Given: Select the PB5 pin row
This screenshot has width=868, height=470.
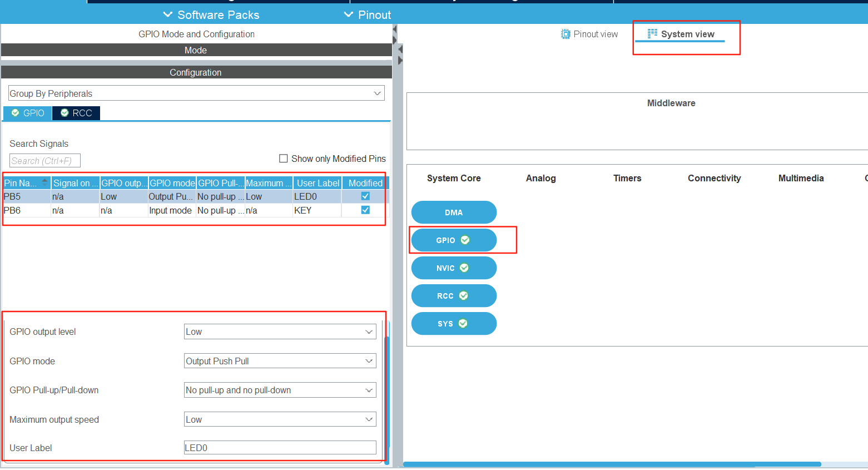Looking at the screenshot, I should click(196, 196).
